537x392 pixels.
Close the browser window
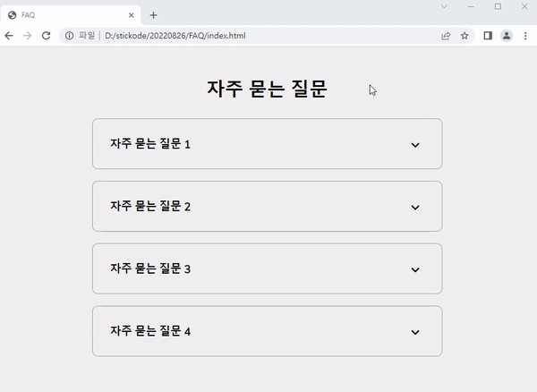(524, 6)
